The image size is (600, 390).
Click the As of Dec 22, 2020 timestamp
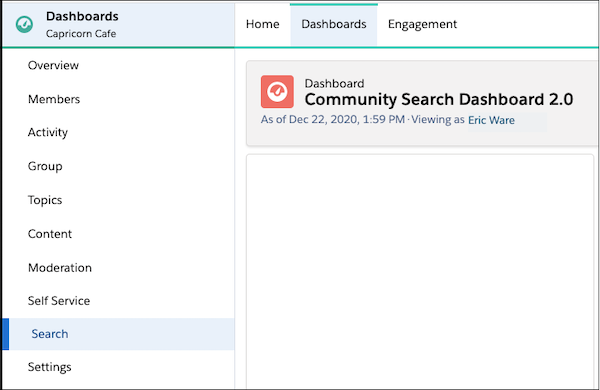[x=333, y=119]
